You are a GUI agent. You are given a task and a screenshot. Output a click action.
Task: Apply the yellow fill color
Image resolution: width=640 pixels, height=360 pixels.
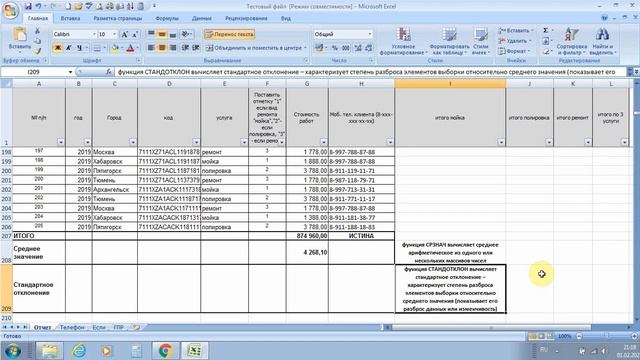[x=115, y=48]
